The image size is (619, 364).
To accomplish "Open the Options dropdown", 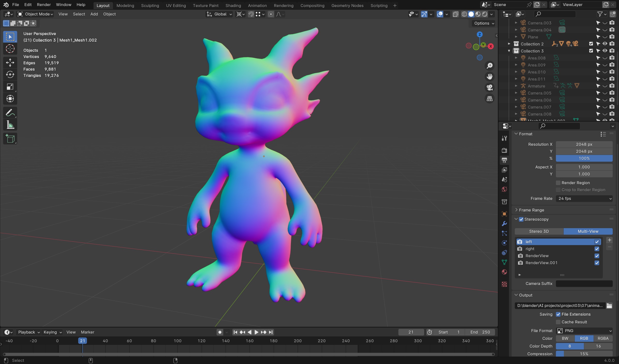I will point(483,23).
